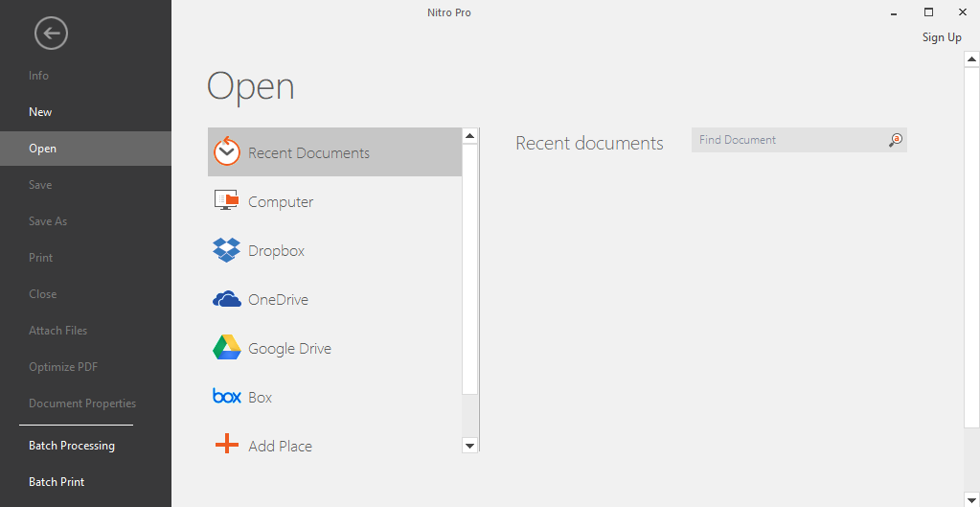
Task: Open the Info menu item
Action: [38, 76]
